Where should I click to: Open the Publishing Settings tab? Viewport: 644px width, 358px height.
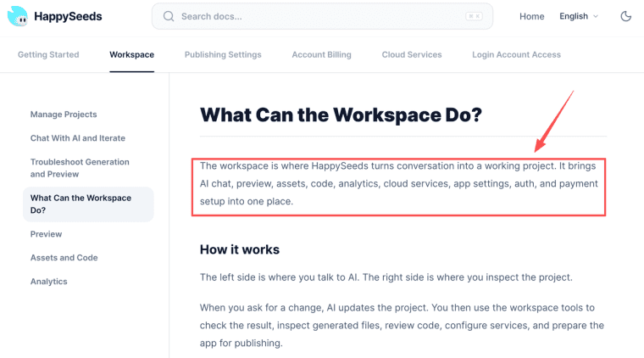[223, 54]
